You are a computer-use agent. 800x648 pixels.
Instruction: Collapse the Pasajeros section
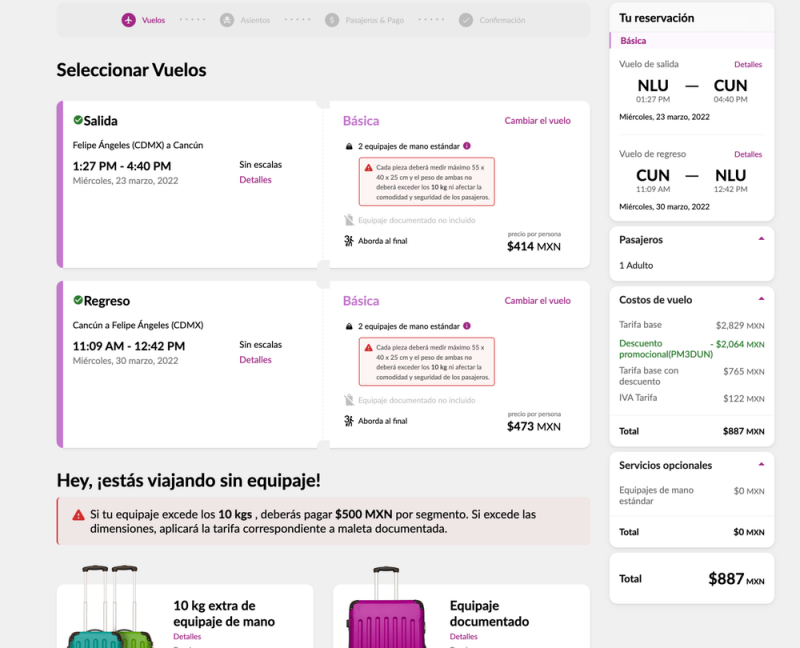click(761, 239)
